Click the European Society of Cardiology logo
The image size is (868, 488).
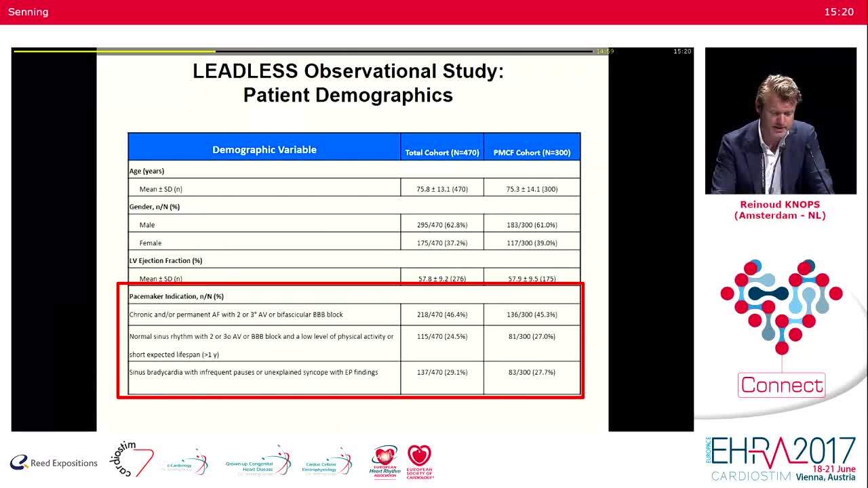coord(420,462)
